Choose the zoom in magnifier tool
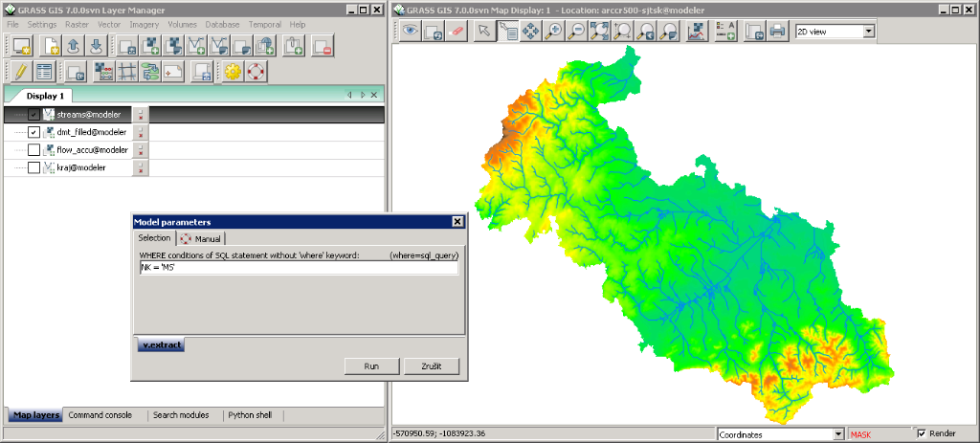 [x=554, y=31]
